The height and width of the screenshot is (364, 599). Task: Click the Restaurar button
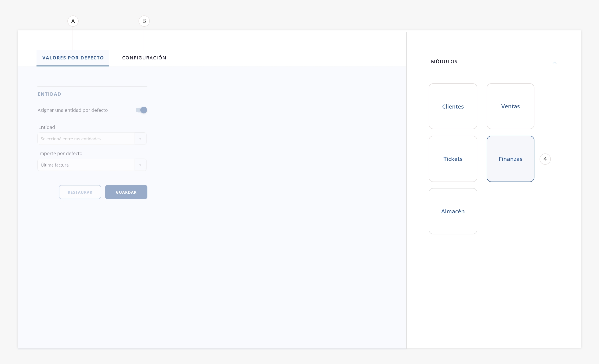coord(80,192)
